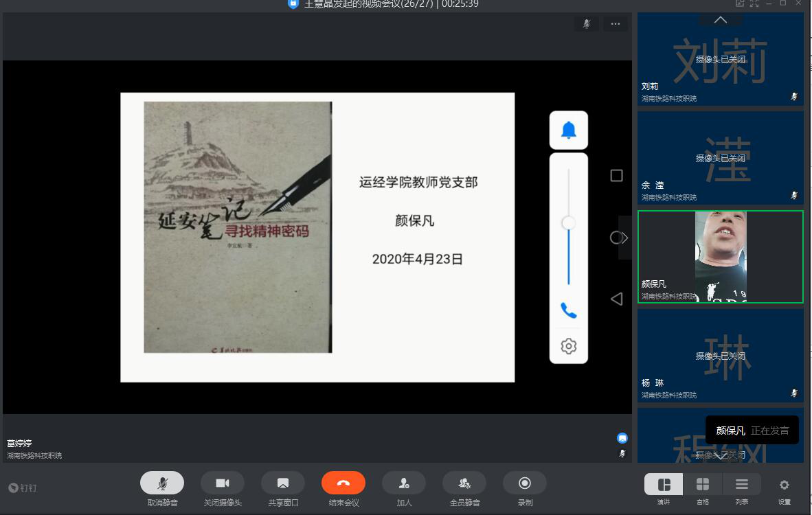Select 余滢 participant tile
The height and width of the screenshot is (515, 812).
click(721, 158)
